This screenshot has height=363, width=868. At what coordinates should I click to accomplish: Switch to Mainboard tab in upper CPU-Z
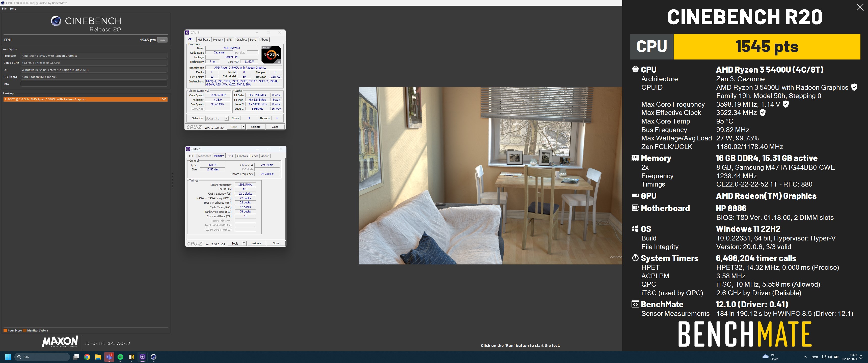[x=204, y=39]
